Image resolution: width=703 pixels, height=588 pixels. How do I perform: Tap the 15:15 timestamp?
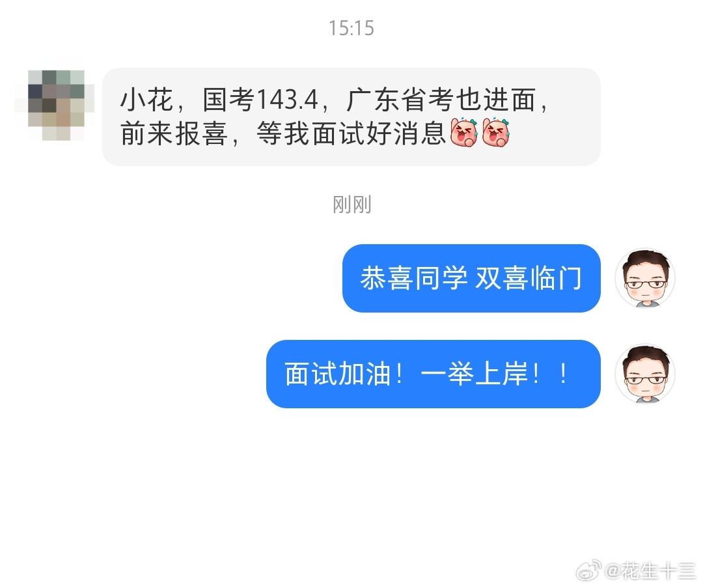[x=351, y=28]
